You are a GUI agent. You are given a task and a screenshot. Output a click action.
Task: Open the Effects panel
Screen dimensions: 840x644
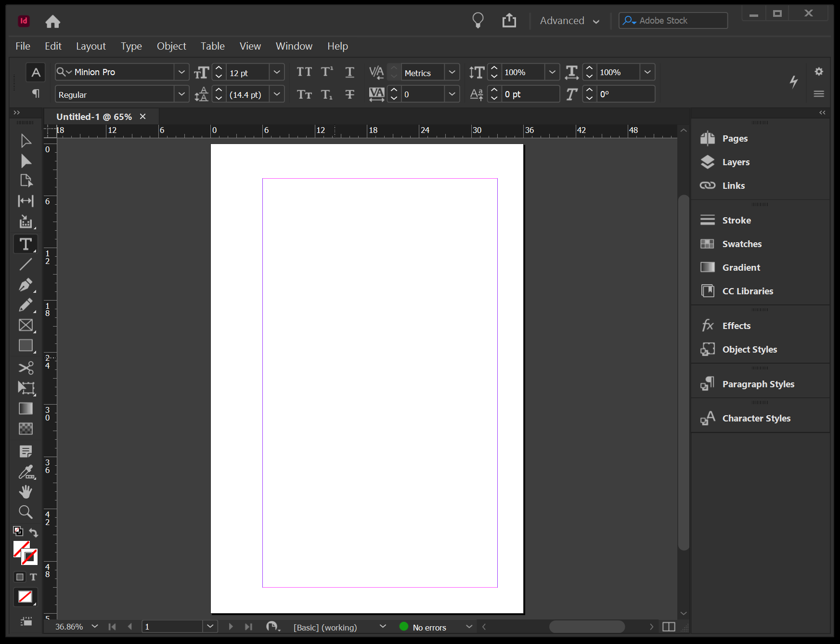(736, 326)
